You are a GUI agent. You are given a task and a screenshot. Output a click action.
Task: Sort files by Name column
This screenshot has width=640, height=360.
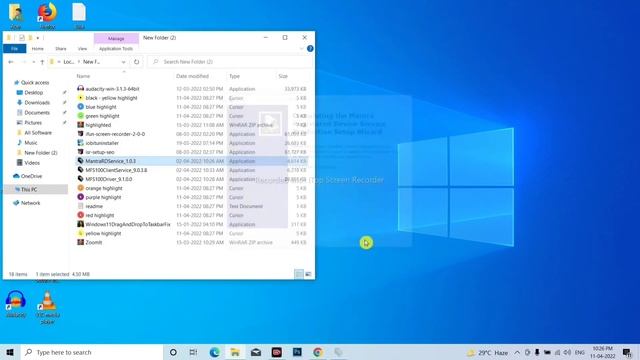coord(83,76)
